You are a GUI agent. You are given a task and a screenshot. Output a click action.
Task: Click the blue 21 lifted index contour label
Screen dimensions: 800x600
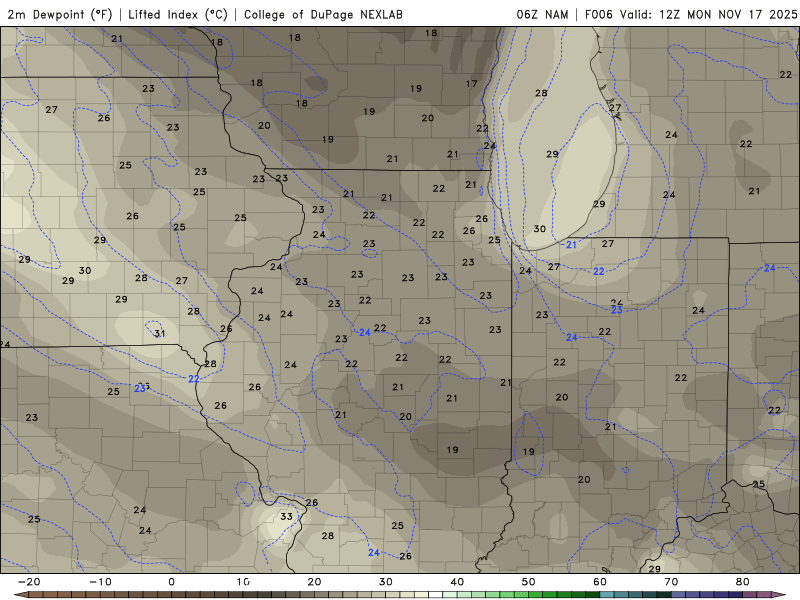571,245
